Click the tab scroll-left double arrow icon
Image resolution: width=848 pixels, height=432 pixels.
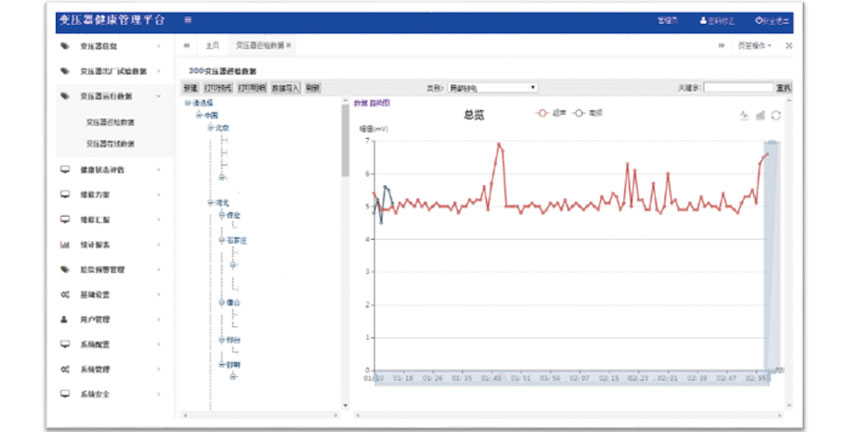pyautogui.click(x=187, y=46)
